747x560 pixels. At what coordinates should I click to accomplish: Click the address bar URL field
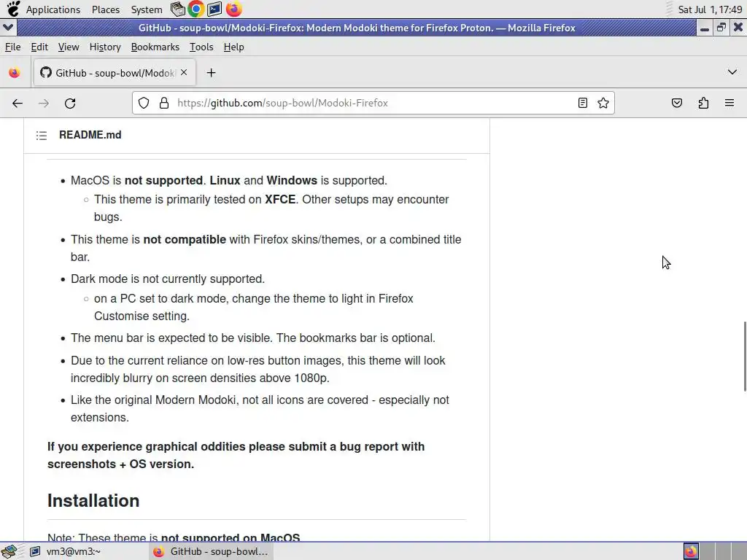(373, 103)
